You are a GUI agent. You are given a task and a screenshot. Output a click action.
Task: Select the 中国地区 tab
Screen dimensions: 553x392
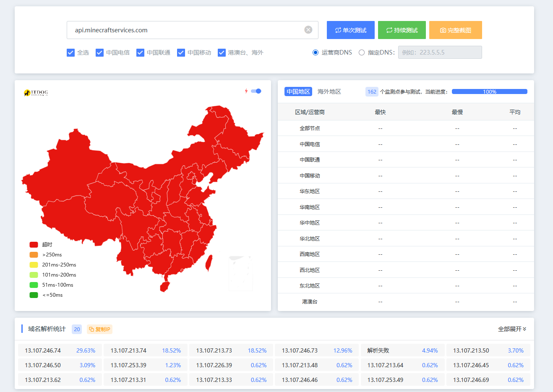pos(298,91)
